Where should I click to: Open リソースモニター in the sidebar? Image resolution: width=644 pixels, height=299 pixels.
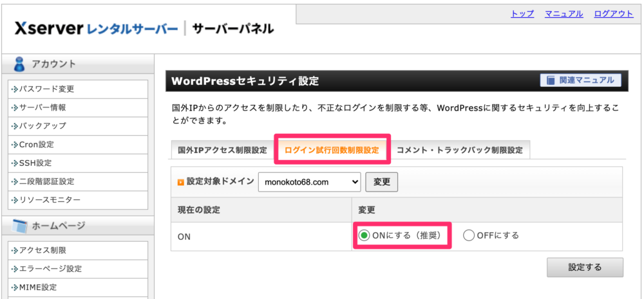[x=78, y=200]
